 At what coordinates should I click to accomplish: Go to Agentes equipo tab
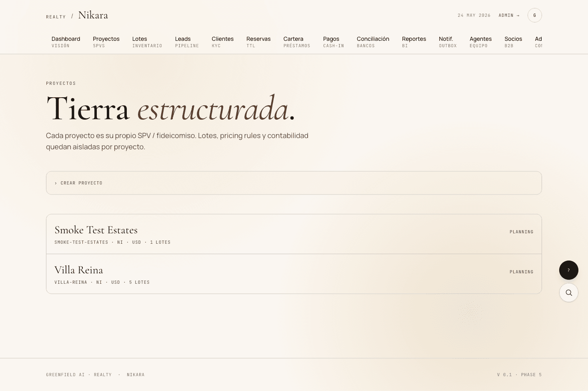480,42
